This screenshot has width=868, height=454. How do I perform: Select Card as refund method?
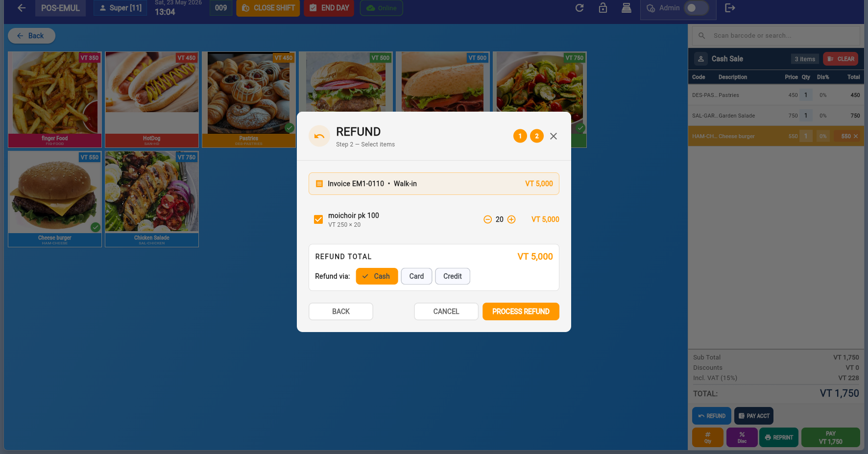pos(416,276)
